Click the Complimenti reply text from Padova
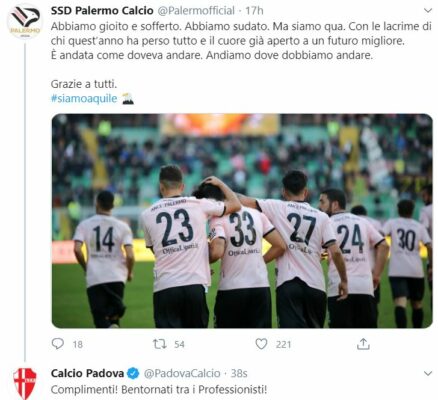Image resolution: width=438 pixels, height=400 pixels. [159, 390]
